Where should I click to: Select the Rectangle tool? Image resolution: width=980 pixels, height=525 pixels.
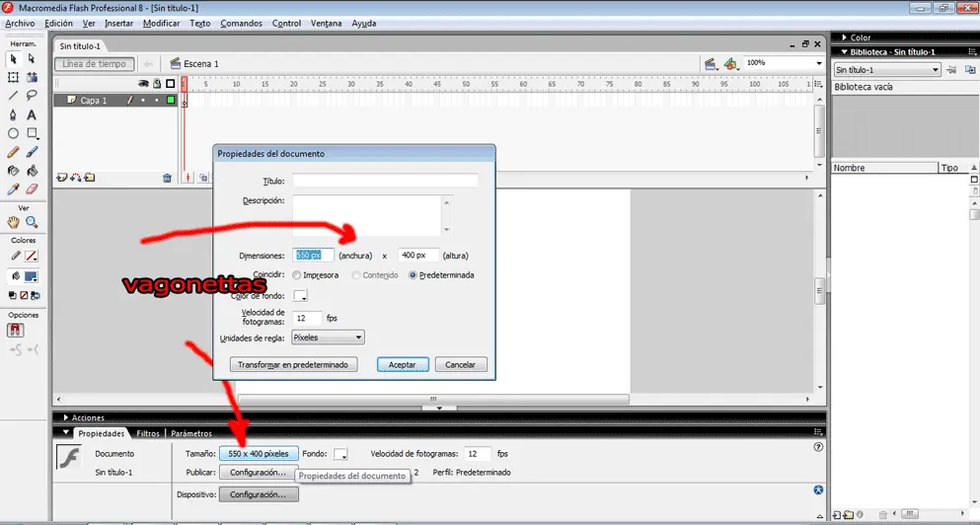click(x=32, y=133)
